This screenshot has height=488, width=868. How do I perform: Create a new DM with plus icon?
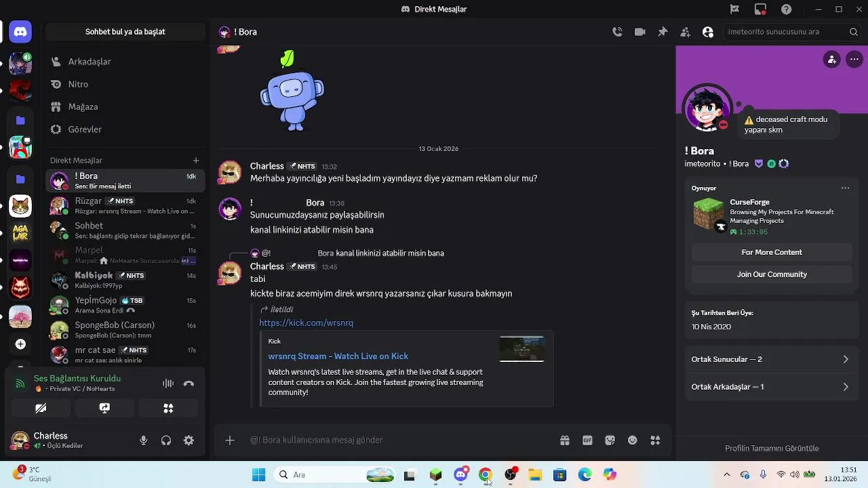tap(196, 161)
